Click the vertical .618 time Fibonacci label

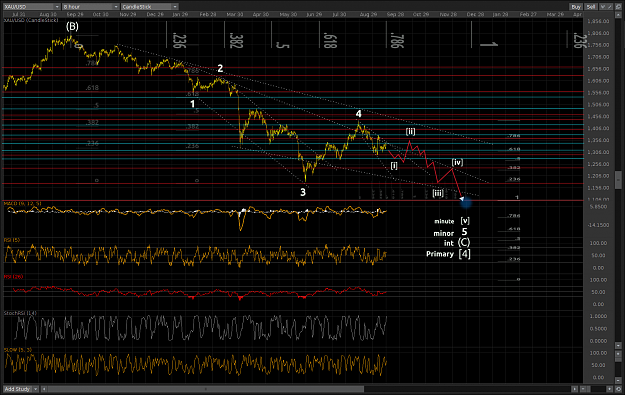tap(330, 41)
